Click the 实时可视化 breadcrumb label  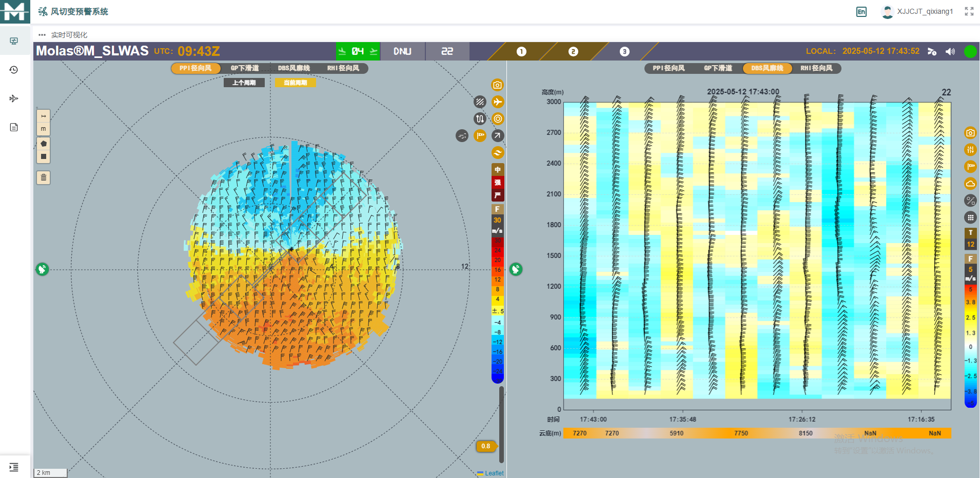pyautogui.click(x=69, y=35)
